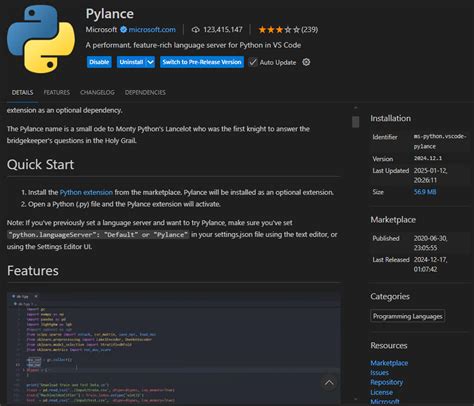Open the microsoft.com publisher link

[x=152, y=30]
